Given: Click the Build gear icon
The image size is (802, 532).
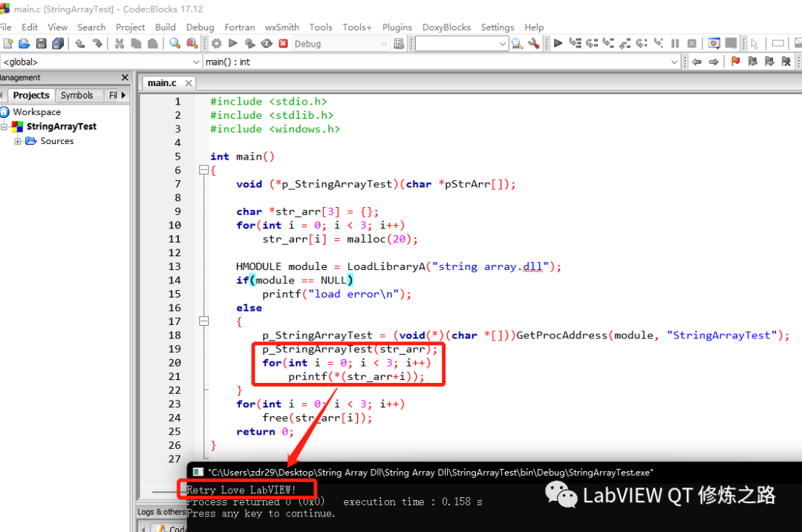Looking at the screenshot, I should (217, 44).
